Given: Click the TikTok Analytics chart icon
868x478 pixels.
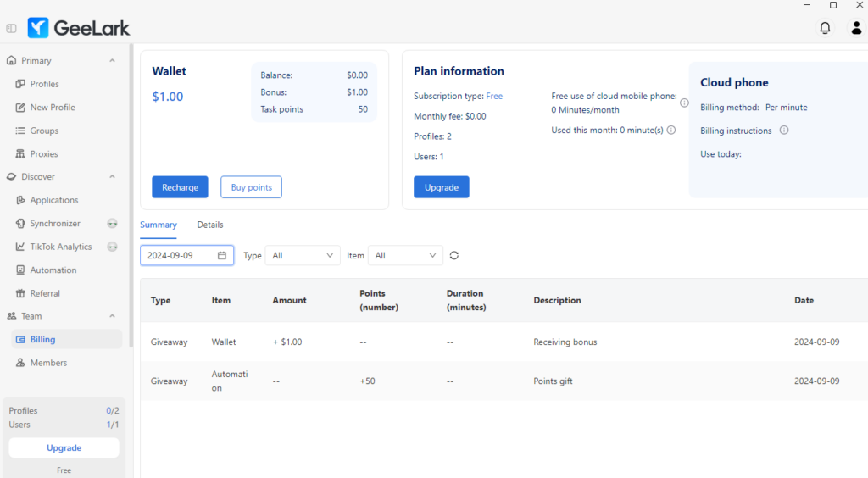Looking at the screenshot, I should tap(20, 246).
